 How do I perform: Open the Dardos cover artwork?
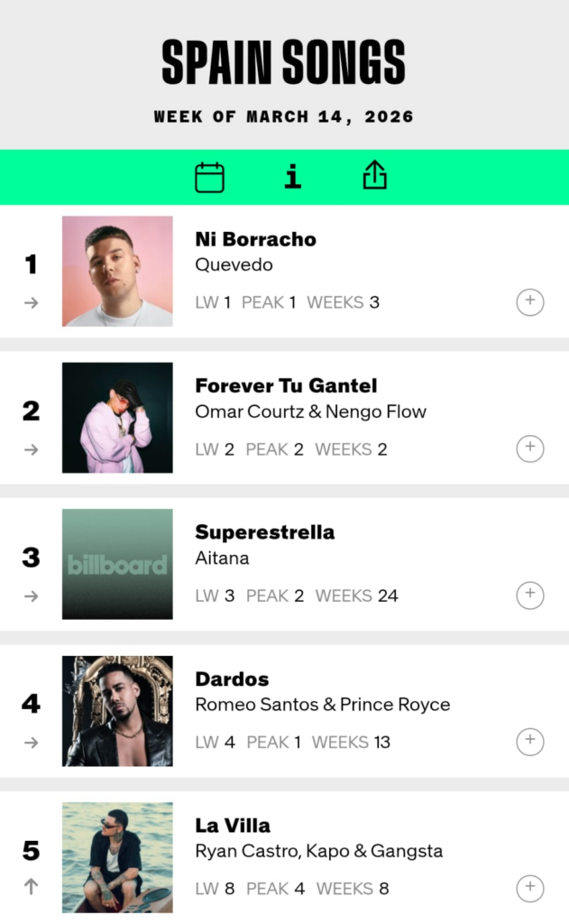(x=117, y=711)
